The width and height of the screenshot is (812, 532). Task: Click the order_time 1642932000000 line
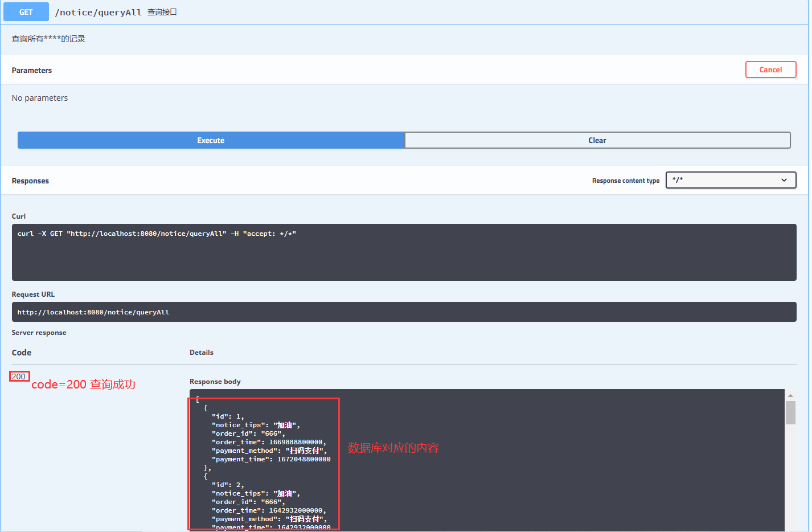pyautogui.click(x=269, y=510)
